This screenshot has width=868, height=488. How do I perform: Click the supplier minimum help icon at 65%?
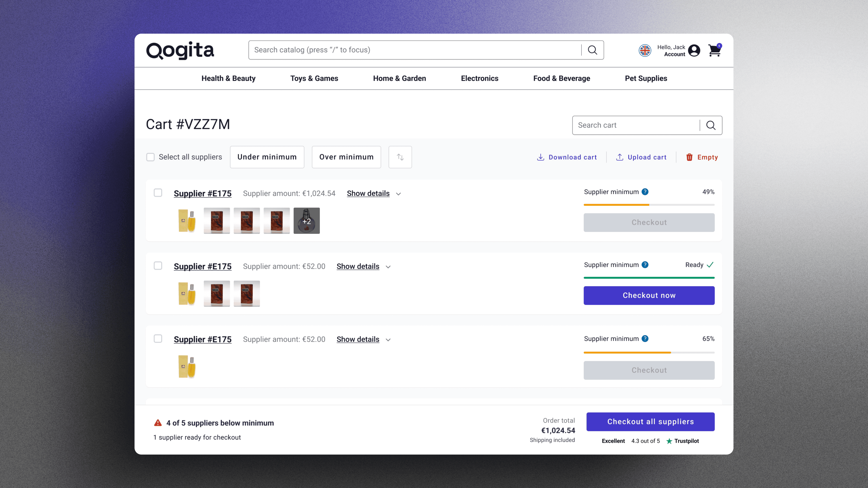645,338
